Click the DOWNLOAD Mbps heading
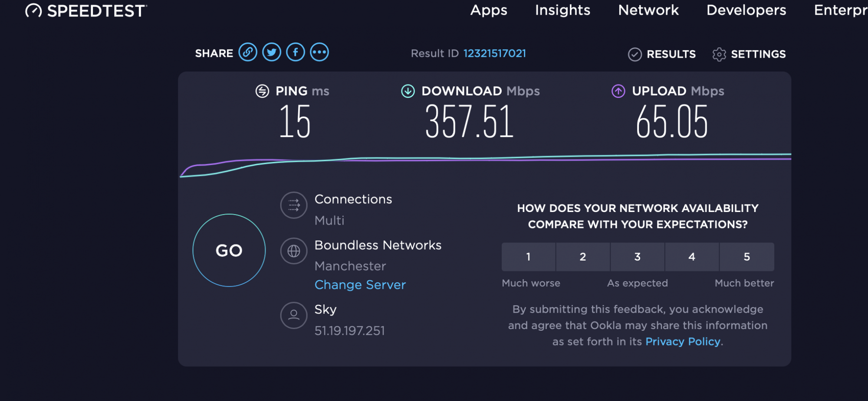The width and height of the screenshot is (868, 401). pos(480,91)
